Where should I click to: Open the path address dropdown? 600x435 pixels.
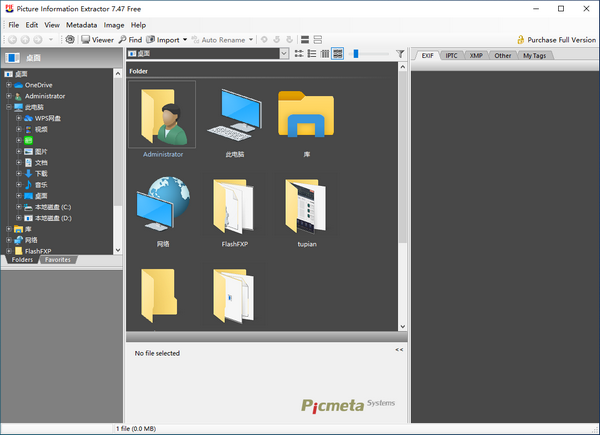coord(285,53)
